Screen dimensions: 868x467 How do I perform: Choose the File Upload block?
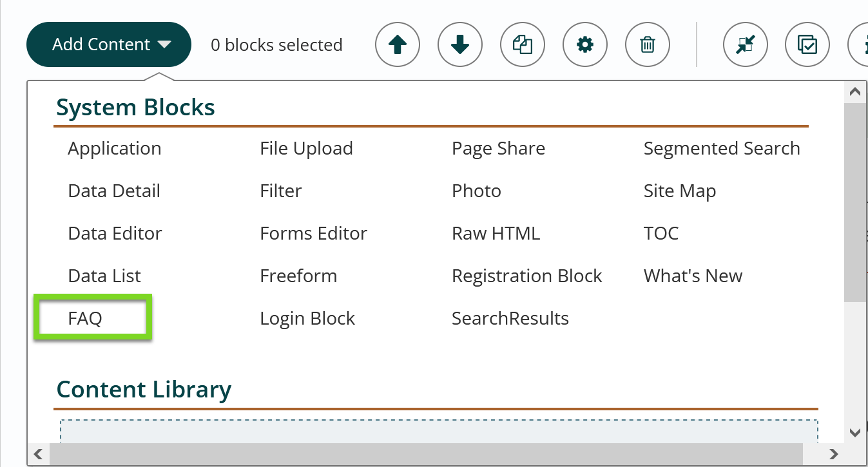[x=306, y=149]
